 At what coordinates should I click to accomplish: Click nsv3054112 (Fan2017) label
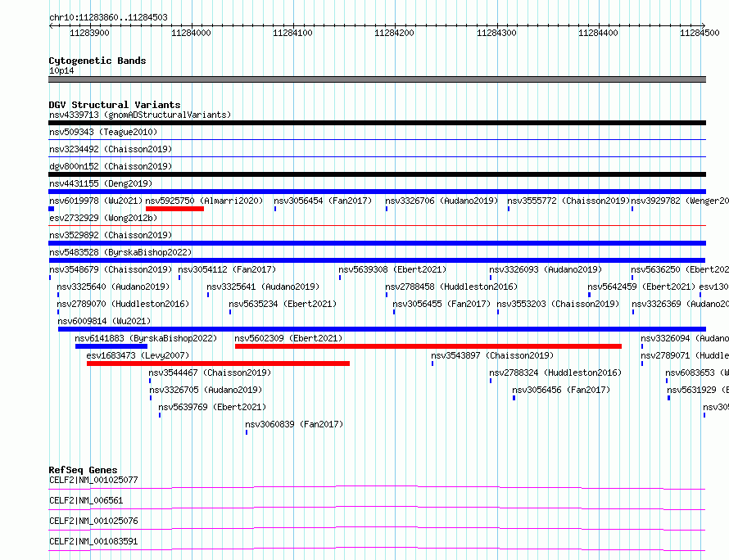click(227, 269)
